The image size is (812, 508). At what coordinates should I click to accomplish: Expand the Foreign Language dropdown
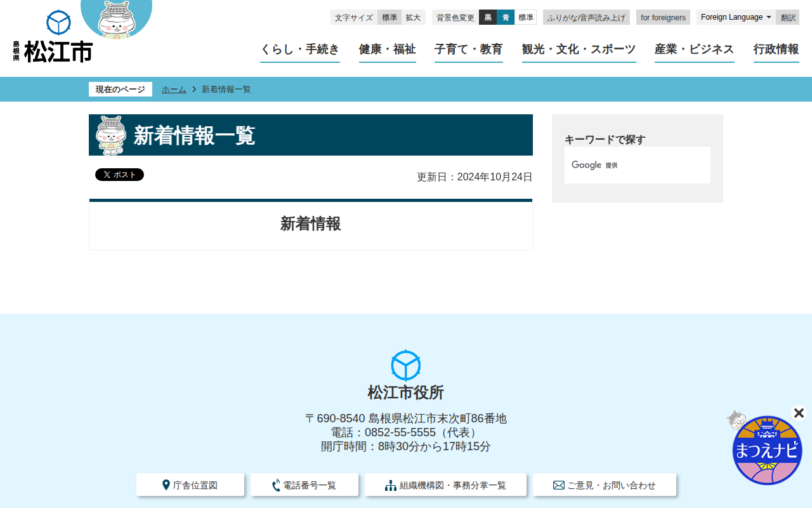(x=736, y=17)
